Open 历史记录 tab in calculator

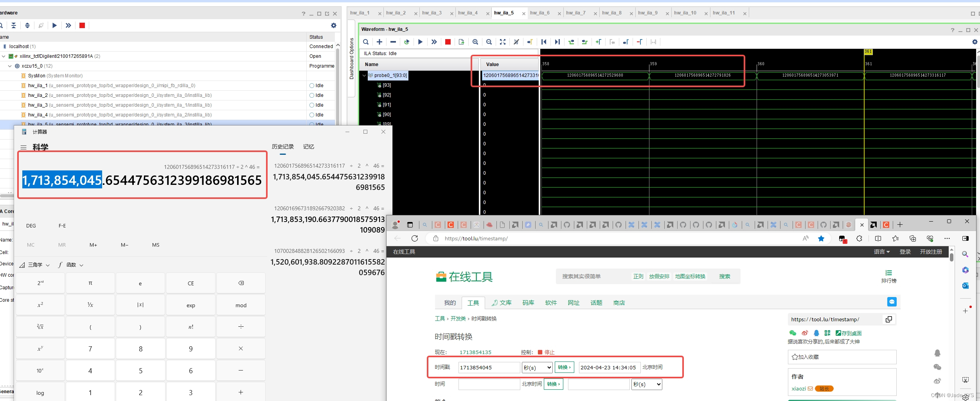coord(283,146)
